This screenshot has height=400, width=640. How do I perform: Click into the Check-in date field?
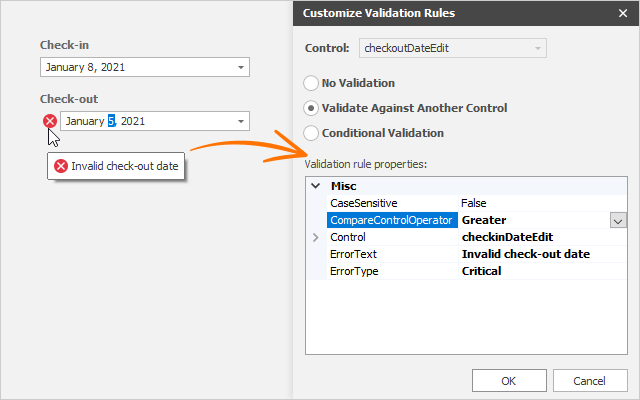(x=136, y=68)
